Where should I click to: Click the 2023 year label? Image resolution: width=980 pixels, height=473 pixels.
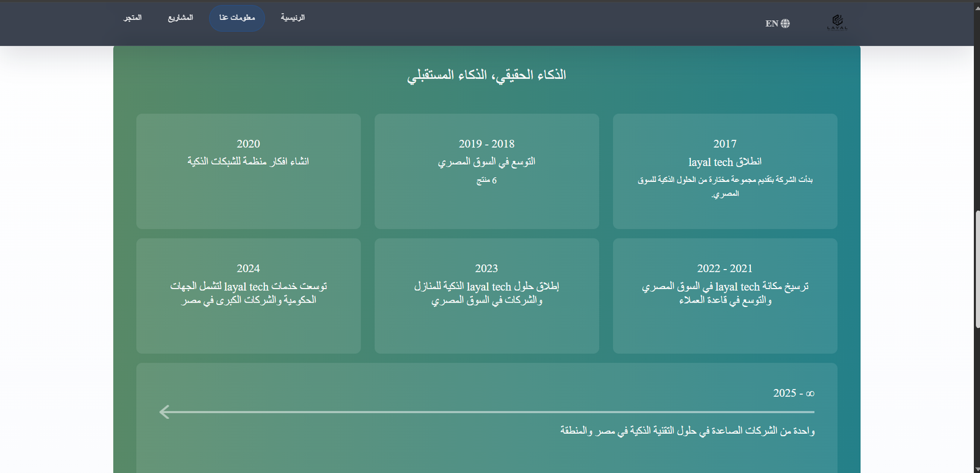[487, 268]
